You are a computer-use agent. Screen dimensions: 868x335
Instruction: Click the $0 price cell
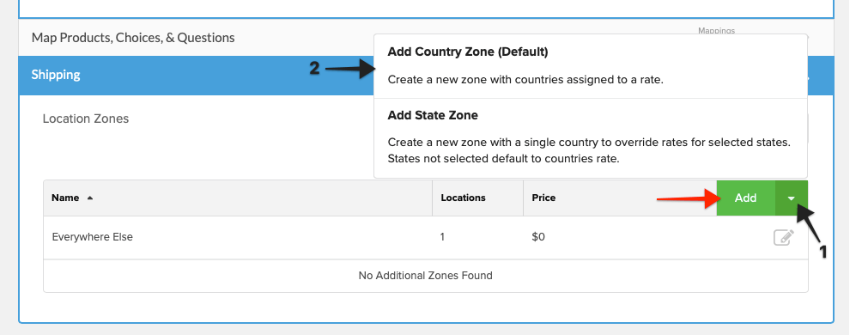tap(538, 237)
